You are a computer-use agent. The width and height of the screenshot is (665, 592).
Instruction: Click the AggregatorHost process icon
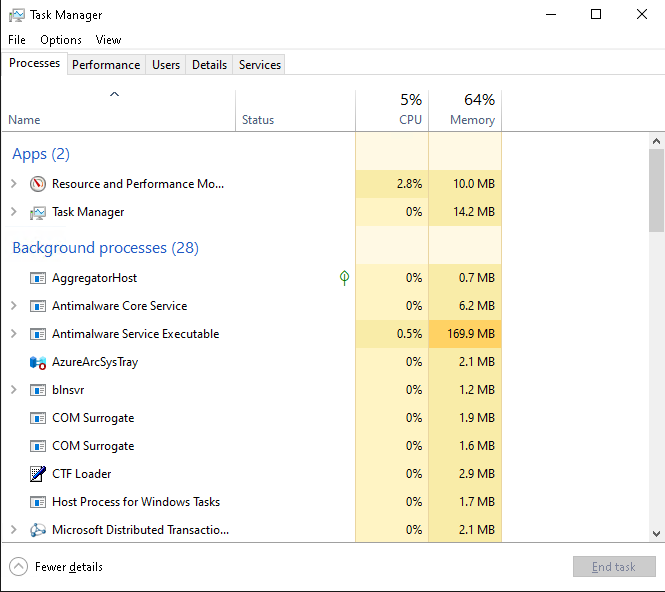38,278
